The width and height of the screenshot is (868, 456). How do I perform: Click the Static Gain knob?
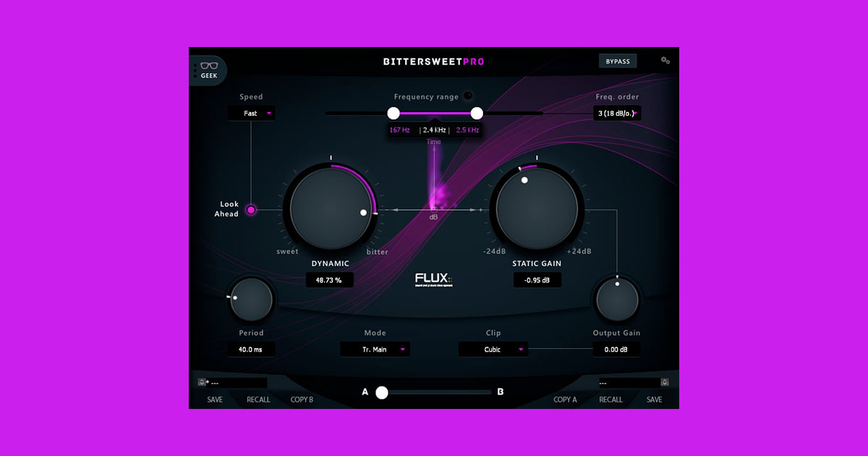[537, 208]
